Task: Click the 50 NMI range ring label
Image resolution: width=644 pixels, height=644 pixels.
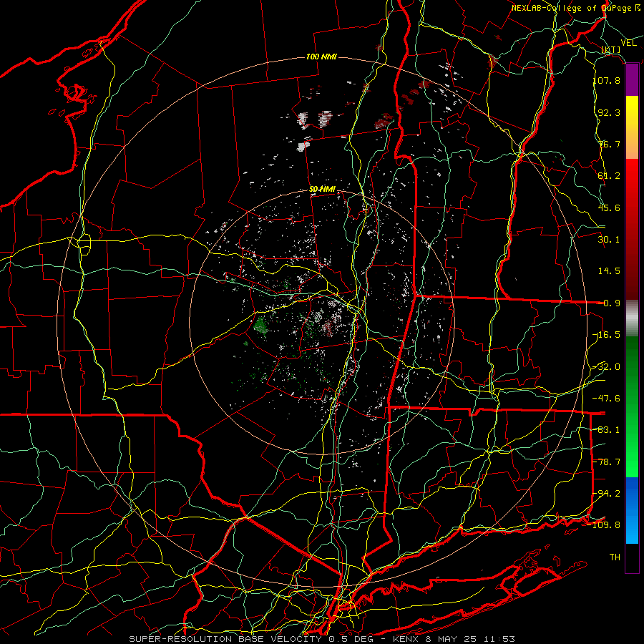Action: tap(323, 189)
